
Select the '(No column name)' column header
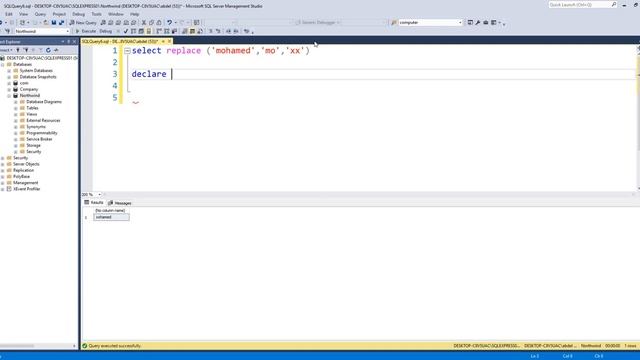111,211
